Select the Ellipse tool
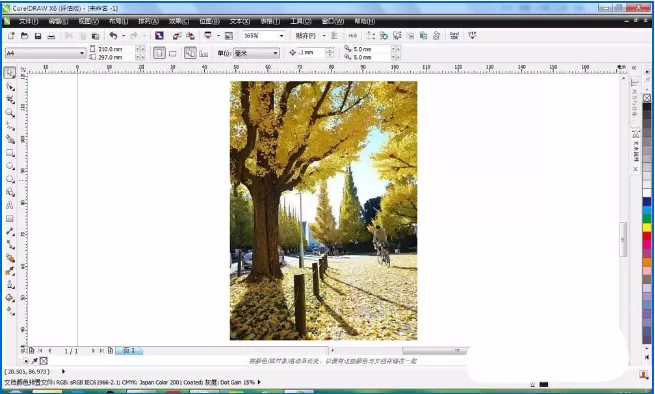The height and width of the screenshot is (394, 655). coord(10,166)
